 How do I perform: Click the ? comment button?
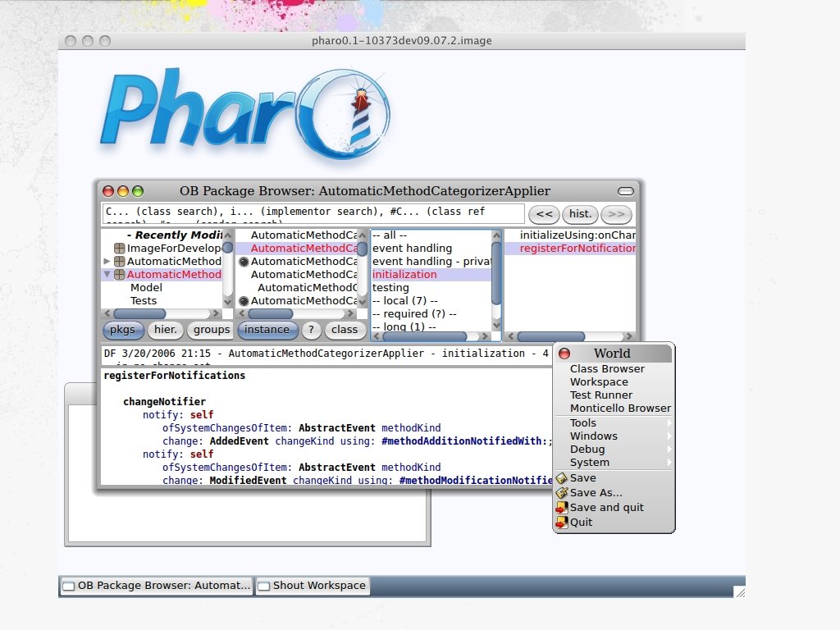tap(311, 330)
